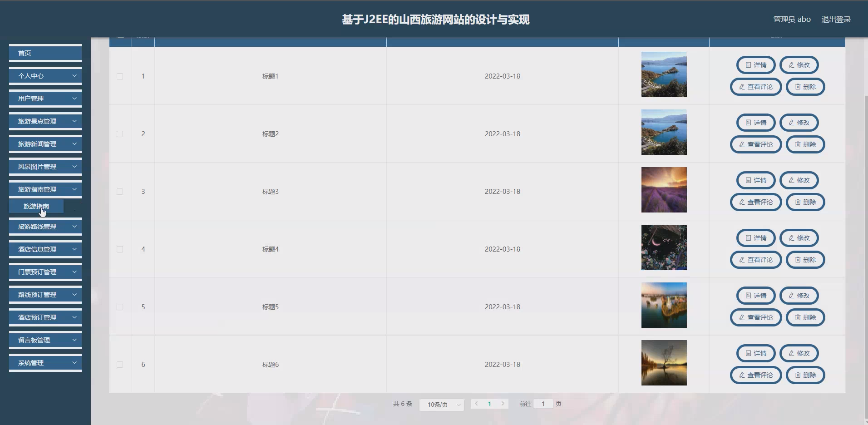This screenshot has height=425, width=868.
Task: See comments on 标题4
Action: pyautogui.click(x=756, y=260)
